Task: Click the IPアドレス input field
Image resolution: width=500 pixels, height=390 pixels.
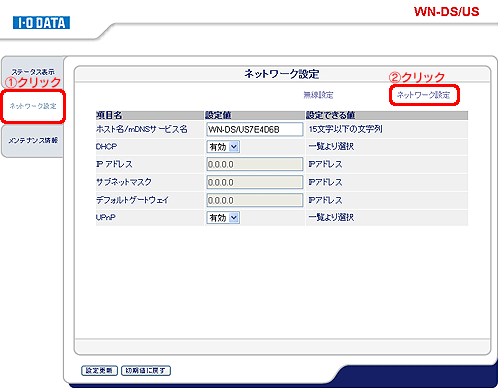Action: tap(255, 164)
